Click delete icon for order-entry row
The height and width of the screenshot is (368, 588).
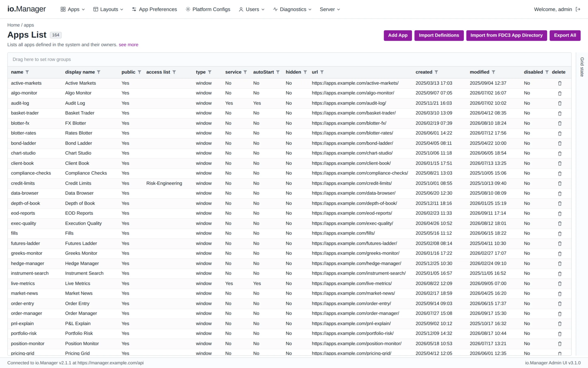point(560,304)
